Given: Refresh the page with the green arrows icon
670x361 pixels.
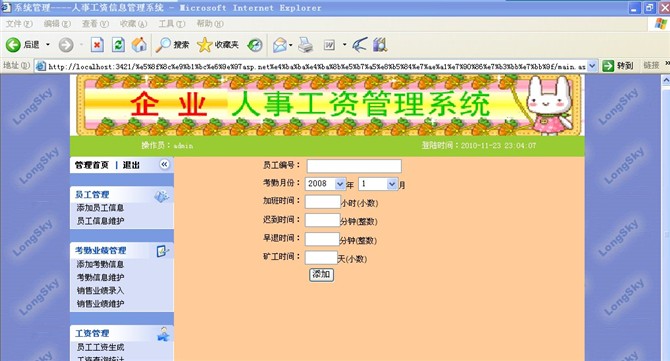Looking at the screenshot, I should pos(118,44).
